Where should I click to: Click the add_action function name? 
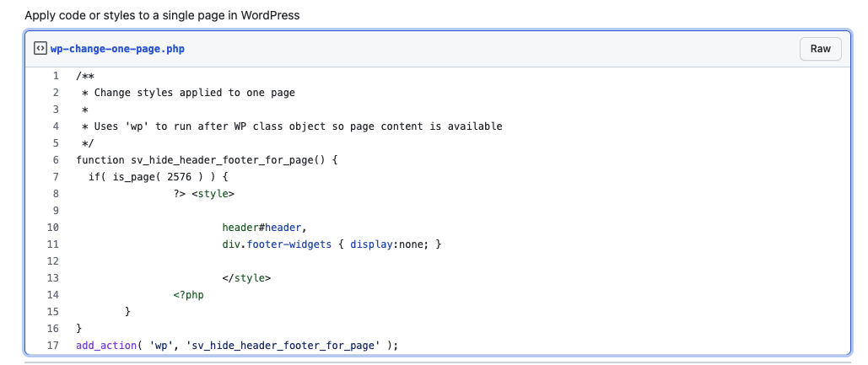point(106,345)
